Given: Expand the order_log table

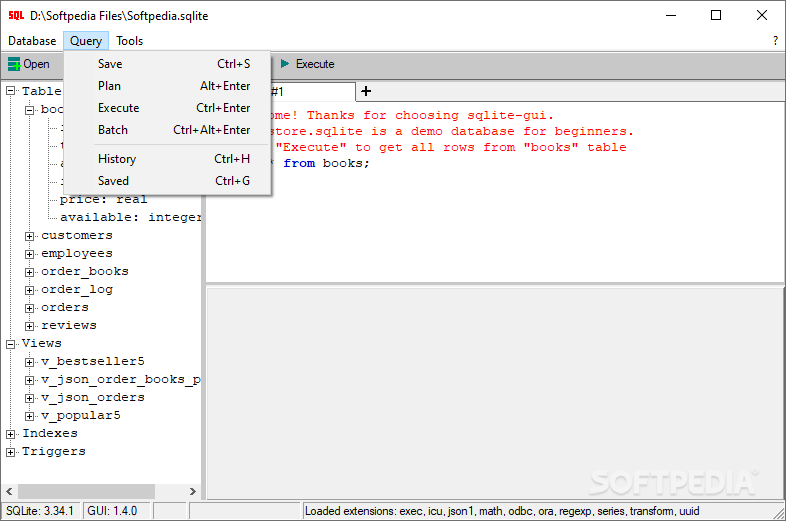Looking at the screenshot, I should point(30,290).
